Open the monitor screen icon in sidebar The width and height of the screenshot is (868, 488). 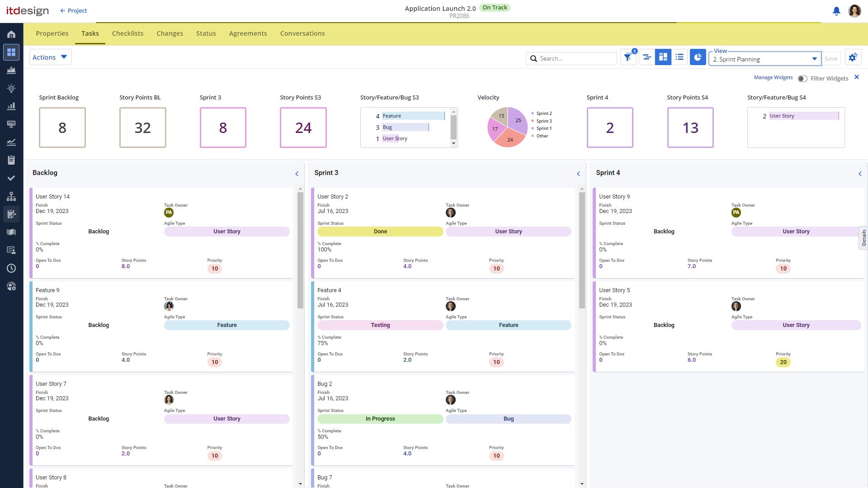(x=11, y=124)
